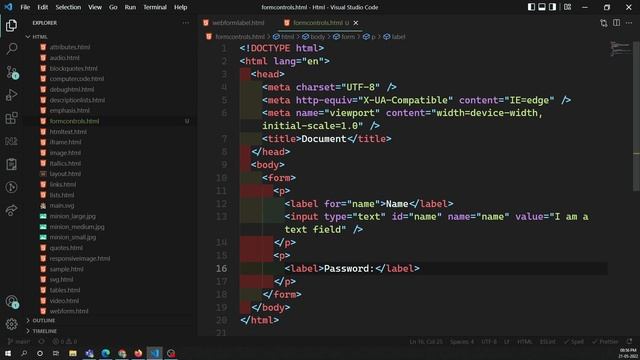Open the Windows Start menu

pyautogui.click(x=8, y=353)
